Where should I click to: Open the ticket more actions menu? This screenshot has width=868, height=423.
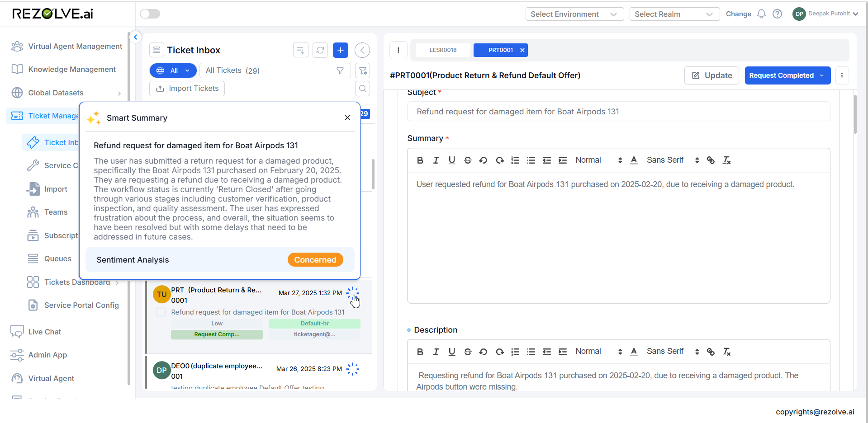tap(842, 75)
